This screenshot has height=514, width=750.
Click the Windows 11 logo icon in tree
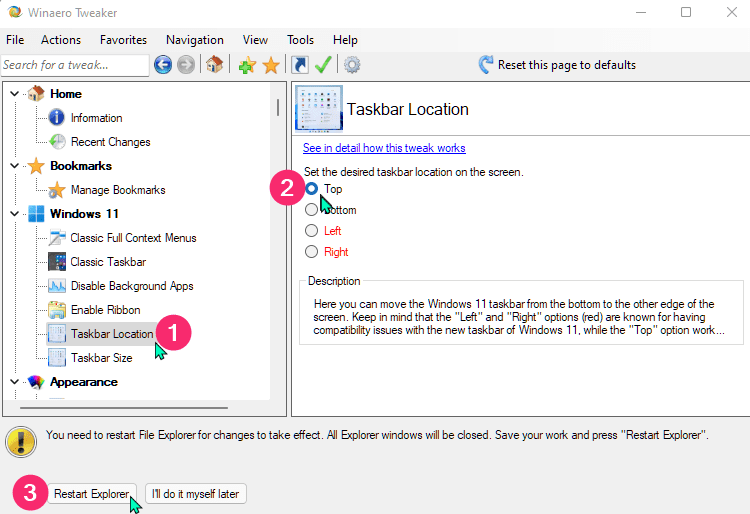pos(36,214)
